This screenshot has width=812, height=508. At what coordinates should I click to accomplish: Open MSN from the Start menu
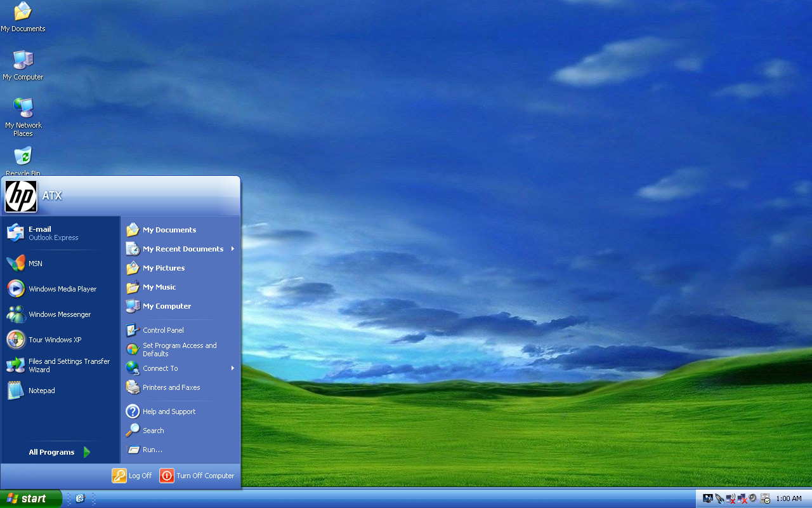pyautogui.click(x=60, y=264)
